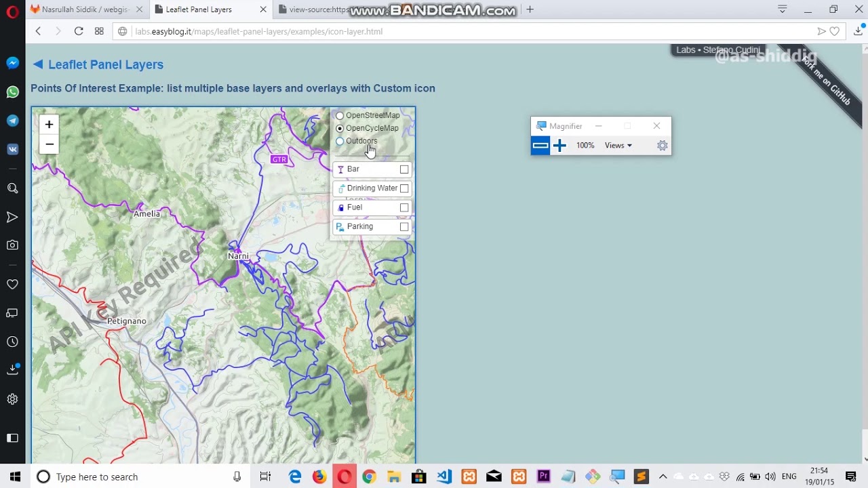Open the Speed Dial start page
The height and width of the screenshot is (488, 868).
[x=99, y=31]
